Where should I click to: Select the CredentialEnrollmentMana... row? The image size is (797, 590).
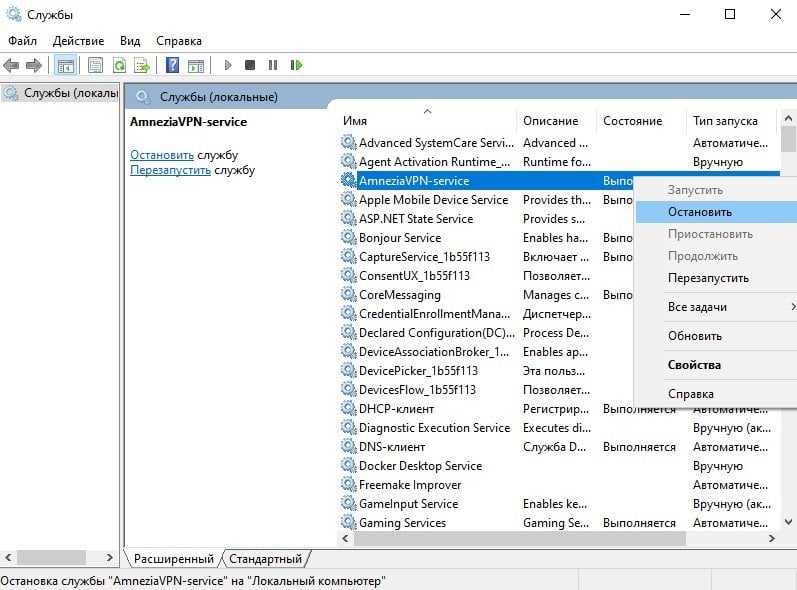(486, 313)
